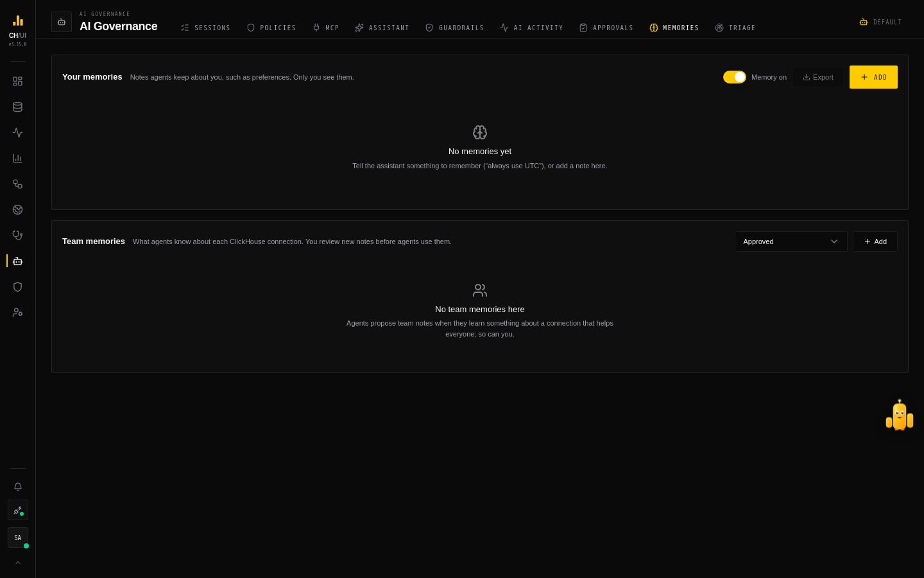Expand the sidebar chevron at the bottom
The width and height of the screenshot is (924, 578).
pos(18,563)
